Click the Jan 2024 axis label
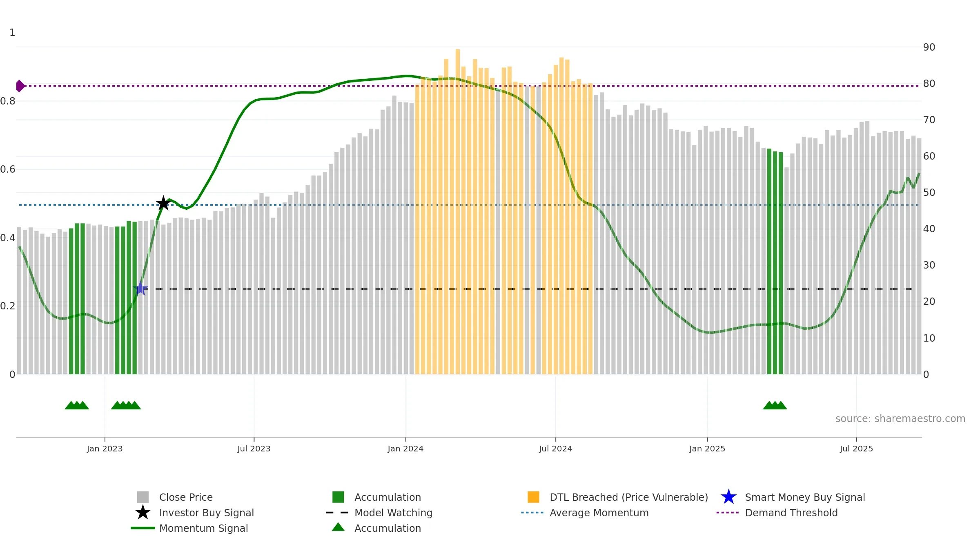 pos(405,449)
